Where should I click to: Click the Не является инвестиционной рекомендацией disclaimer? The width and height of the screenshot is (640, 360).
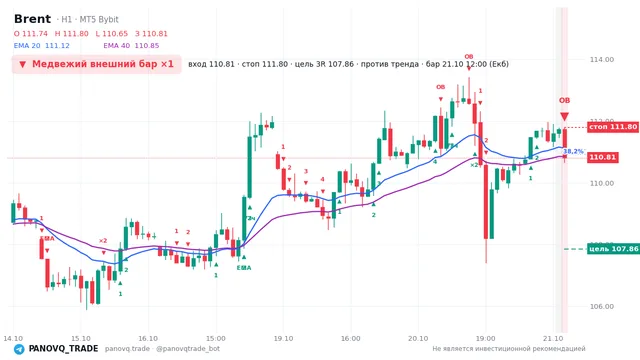pyautogui.click(x=509, y=349)
